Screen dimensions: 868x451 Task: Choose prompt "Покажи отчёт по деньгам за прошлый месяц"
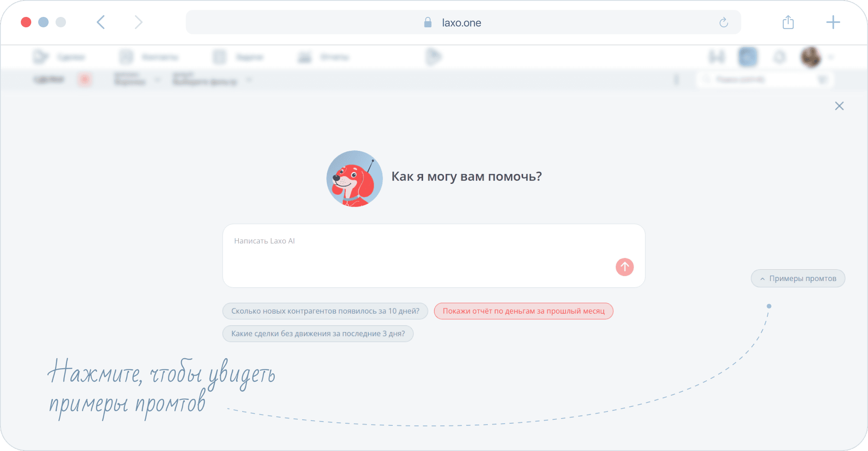click(523, 311)
